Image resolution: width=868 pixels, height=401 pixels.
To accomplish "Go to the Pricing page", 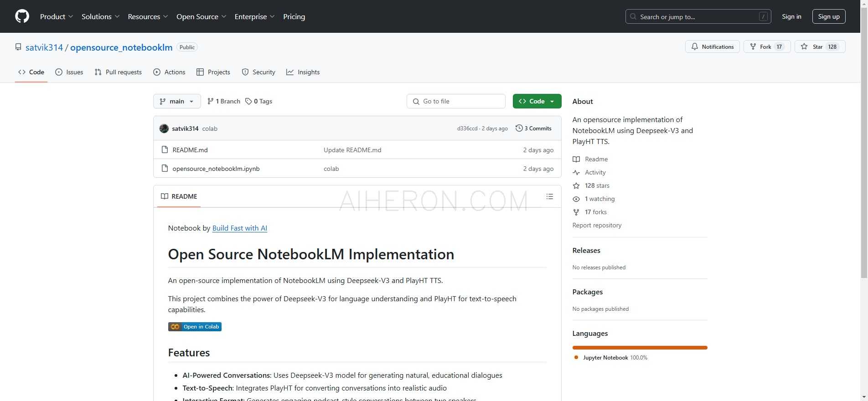I will pyautogui.click(x=294, y=16).
